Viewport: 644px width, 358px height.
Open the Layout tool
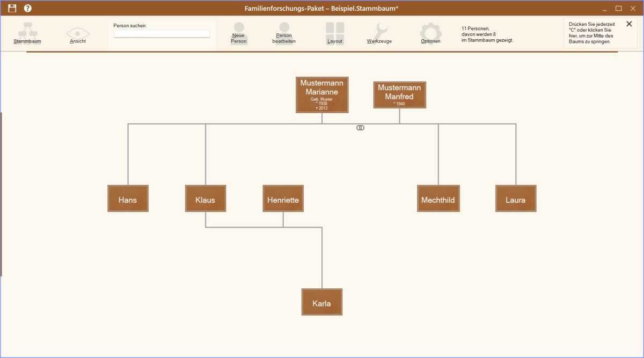tap(335, 32)
